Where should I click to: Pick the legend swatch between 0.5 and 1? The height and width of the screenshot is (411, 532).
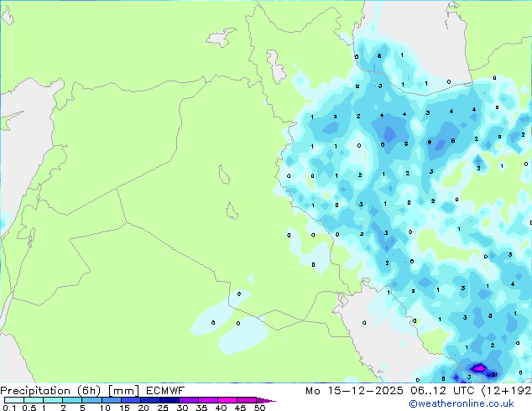coord(34,400)
